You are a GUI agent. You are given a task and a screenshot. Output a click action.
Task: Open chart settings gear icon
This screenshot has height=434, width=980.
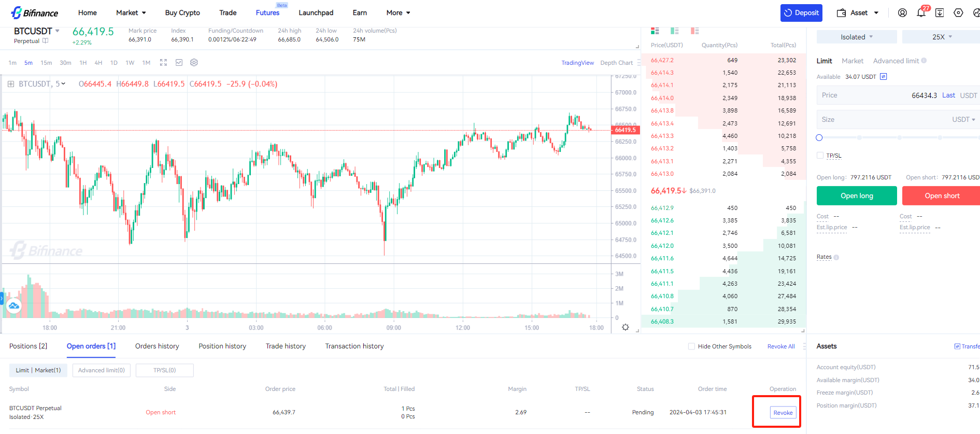(194, 63)
